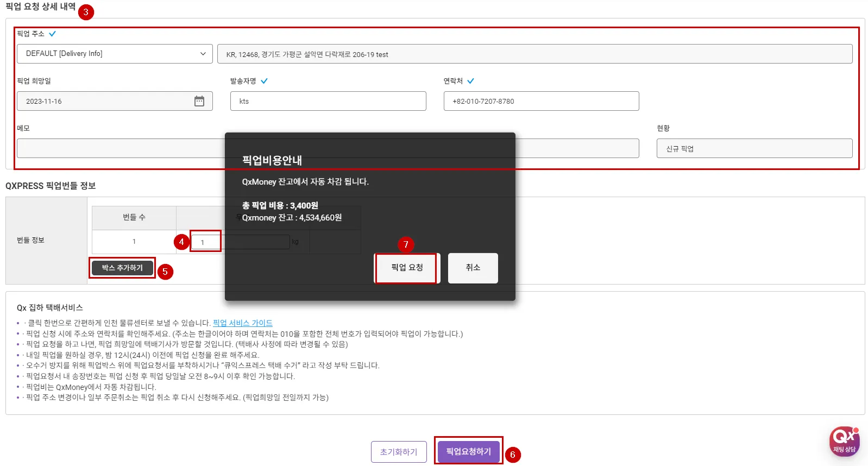The height and width of the screenshot is (466, 868).
Task: Click the text 총 픽업 비용 : 3,400원
Action: [x=280, y=205]
